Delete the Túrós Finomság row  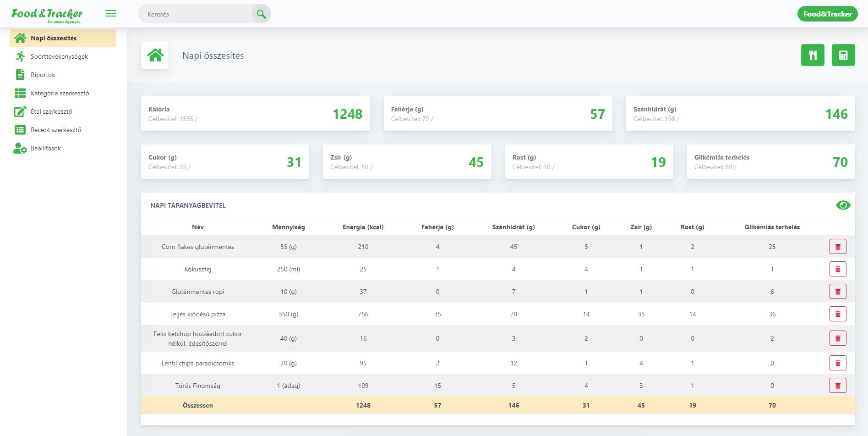[x=838, y=386]
